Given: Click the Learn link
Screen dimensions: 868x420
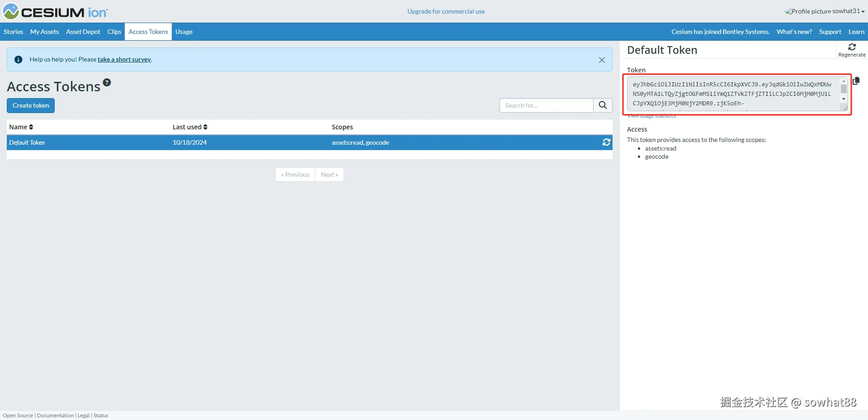Looking at the screenshot, I should pos(856,32).
